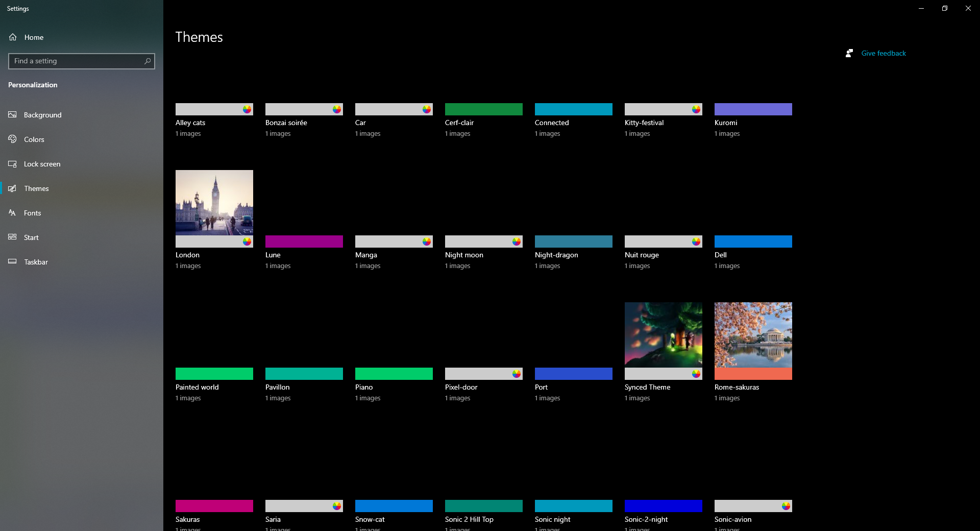The width and height of the screenshot is (980, 531).
Task: Click the Colors palette icon
Action: pos(13,139)
